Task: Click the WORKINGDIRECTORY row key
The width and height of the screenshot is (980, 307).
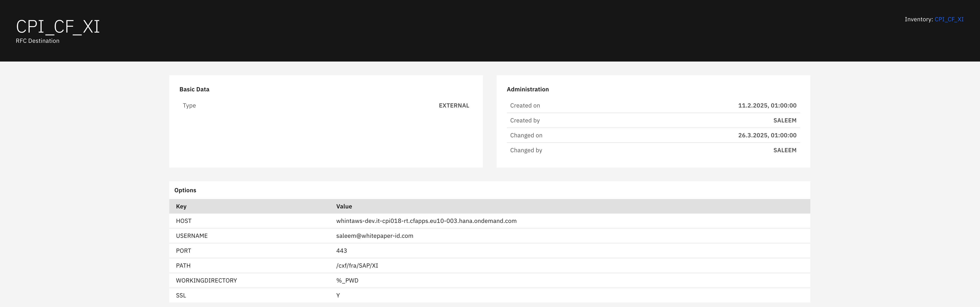Action: [x=206, y=280]
